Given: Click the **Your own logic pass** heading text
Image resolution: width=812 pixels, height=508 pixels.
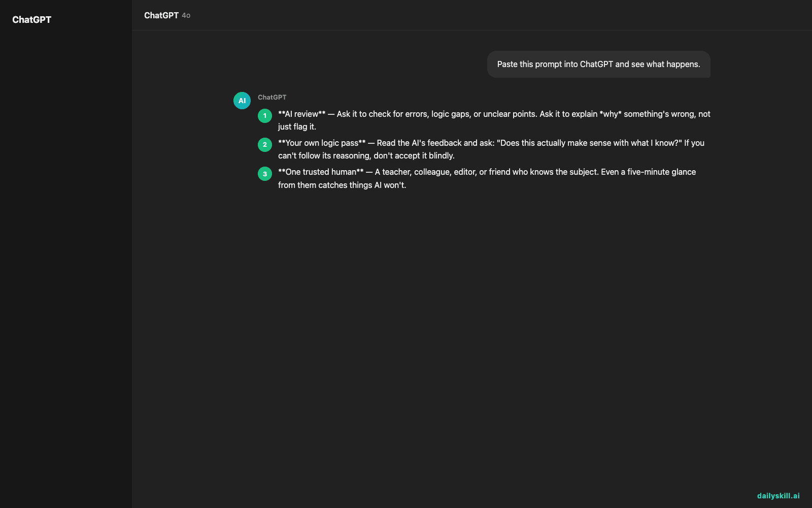Looking at the screenshot, I should point(322,143).
